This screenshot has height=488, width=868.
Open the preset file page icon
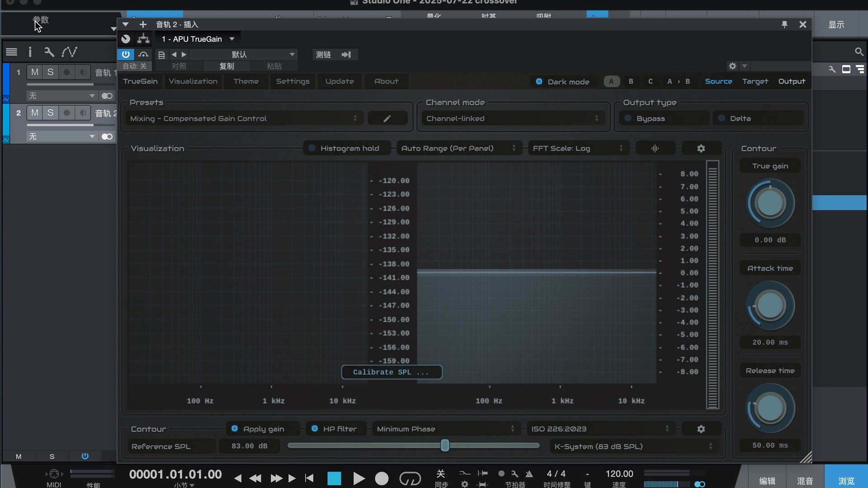pyautogui.click(x=161, y=55)
